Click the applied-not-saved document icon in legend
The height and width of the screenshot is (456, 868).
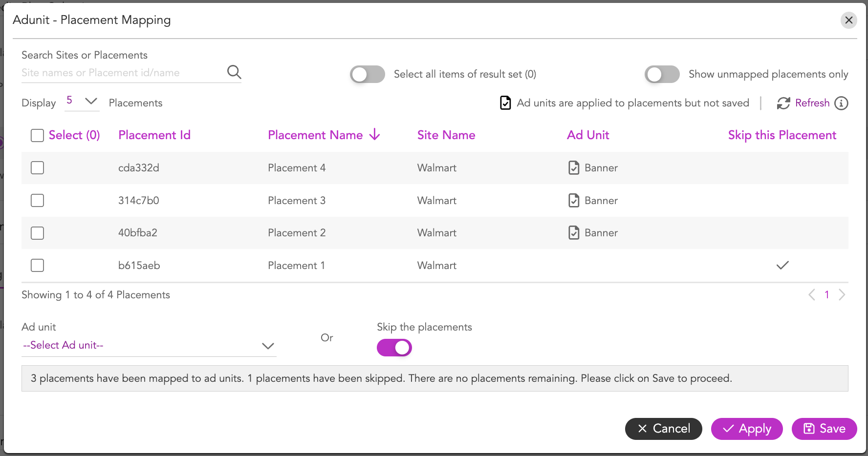point(505,103)
